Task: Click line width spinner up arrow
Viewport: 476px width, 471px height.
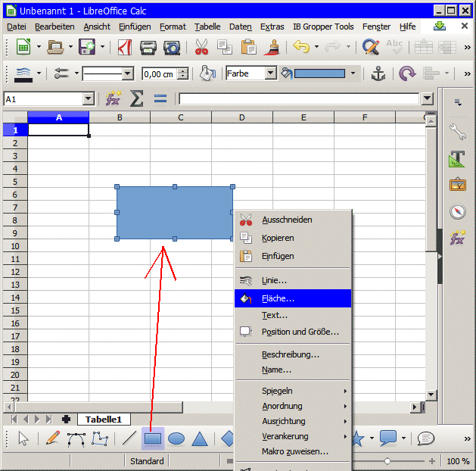Action: tap(182, 71)
